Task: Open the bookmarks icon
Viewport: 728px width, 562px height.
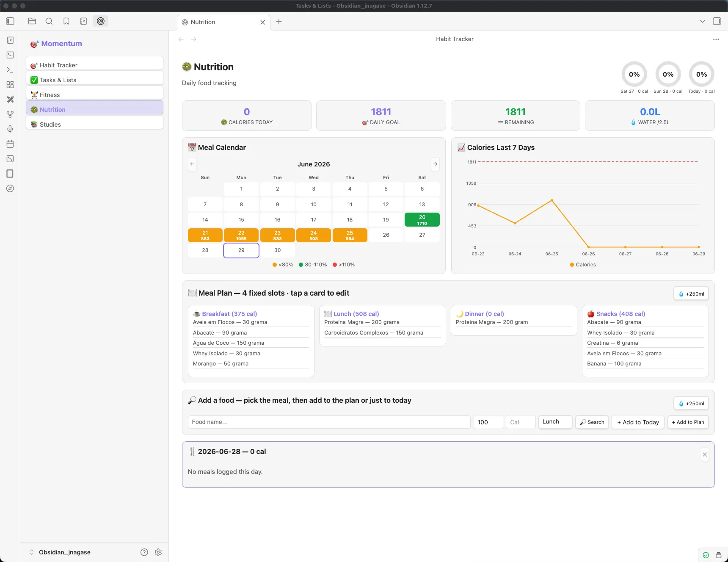Action: (x=66, y=21)
